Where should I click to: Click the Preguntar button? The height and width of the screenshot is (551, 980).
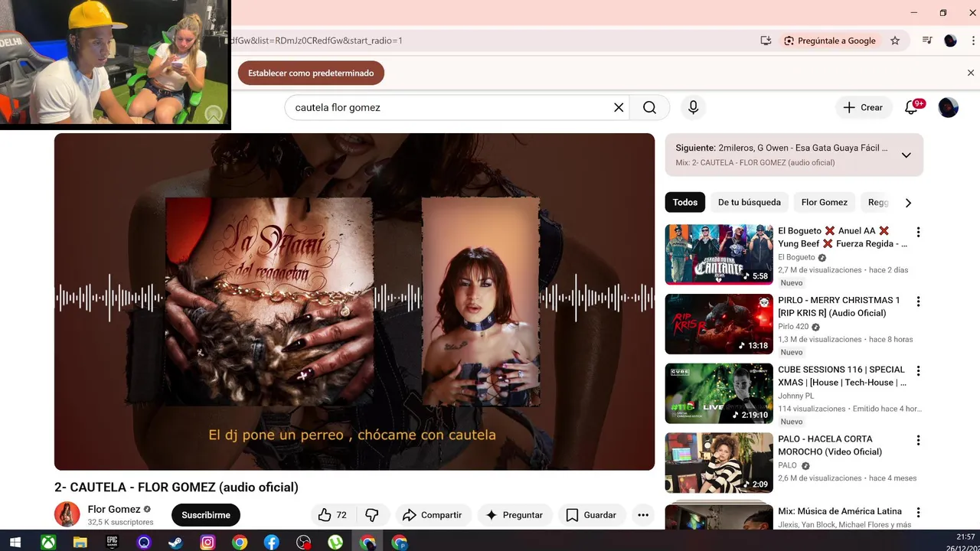tap(514, 515)
